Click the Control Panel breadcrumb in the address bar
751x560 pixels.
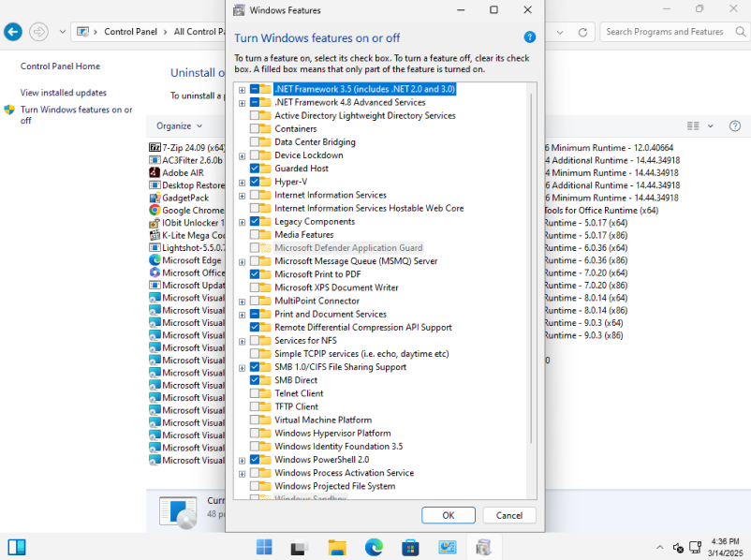pyautogui.click(x=130, y=32)
